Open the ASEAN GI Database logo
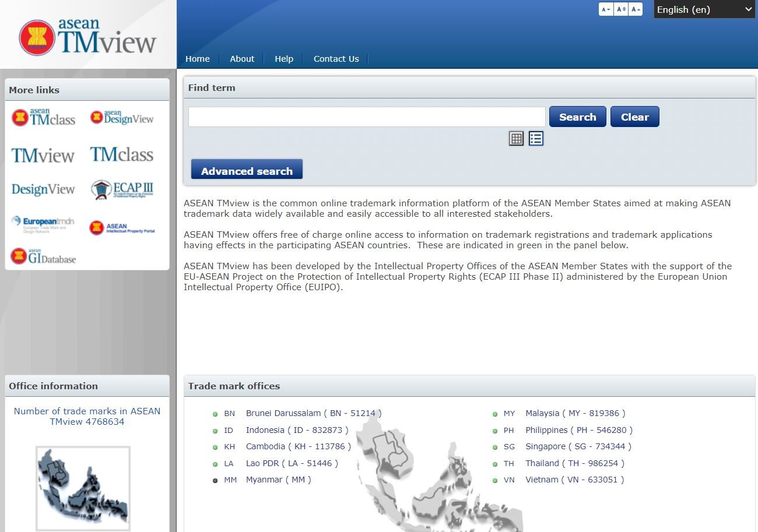 pyautogui.click(x=44, y=256)
